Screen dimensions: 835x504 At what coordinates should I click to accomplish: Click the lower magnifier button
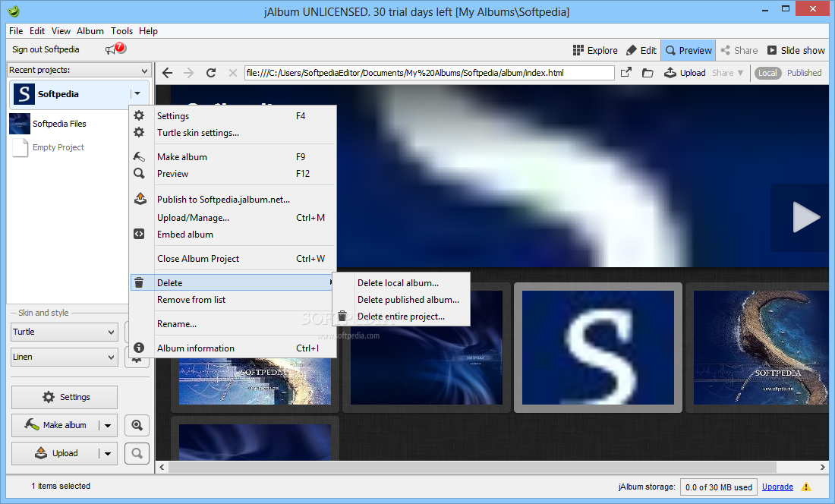pos(137,453)
